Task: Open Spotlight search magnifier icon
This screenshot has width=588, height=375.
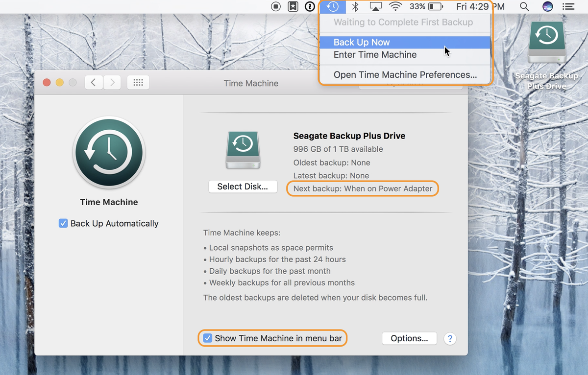Action: [x=524, y=6]
